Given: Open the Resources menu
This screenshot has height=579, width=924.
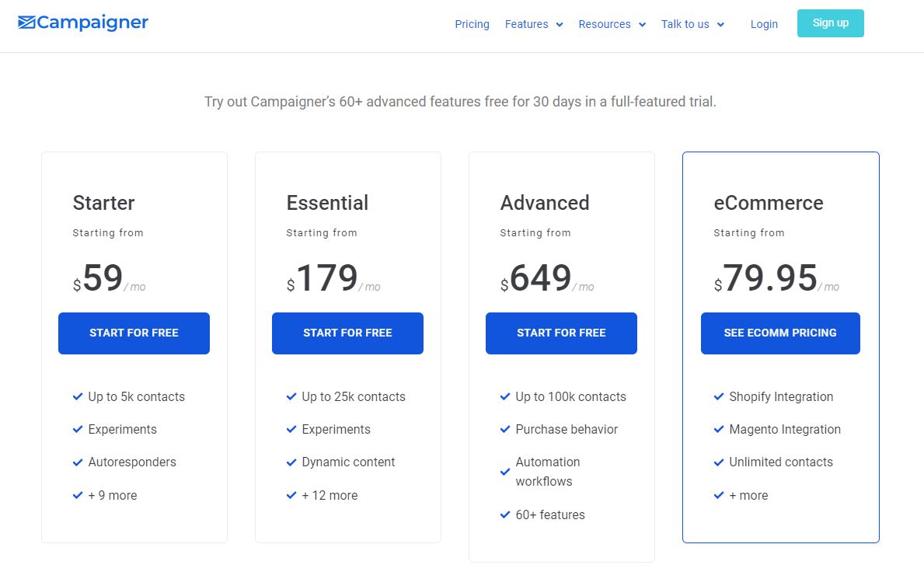Looking at the screenshot, I should click(605, 24).
